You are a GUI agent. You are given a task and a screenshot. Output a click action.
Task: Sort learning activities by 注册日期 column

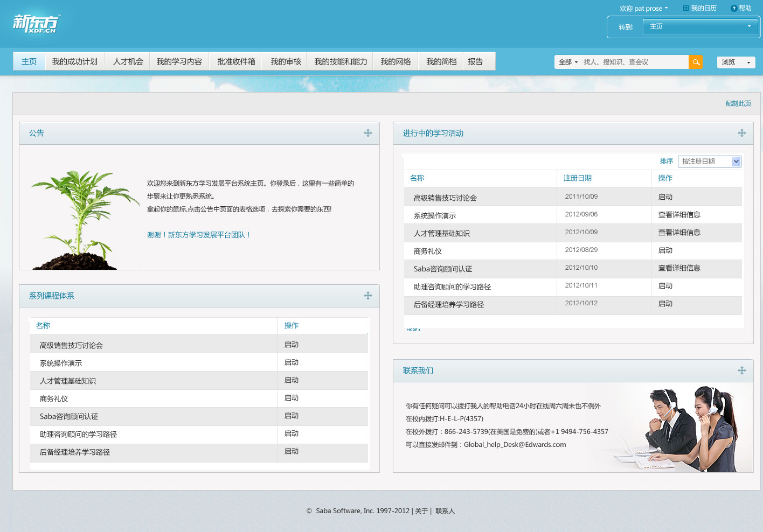pos(578,178)
